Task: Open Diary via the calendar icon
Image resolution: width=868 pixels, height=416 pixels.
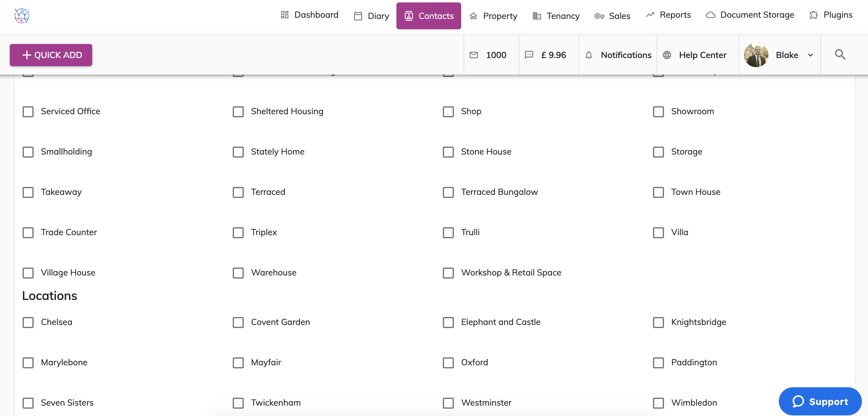Action: pos(358,16)
